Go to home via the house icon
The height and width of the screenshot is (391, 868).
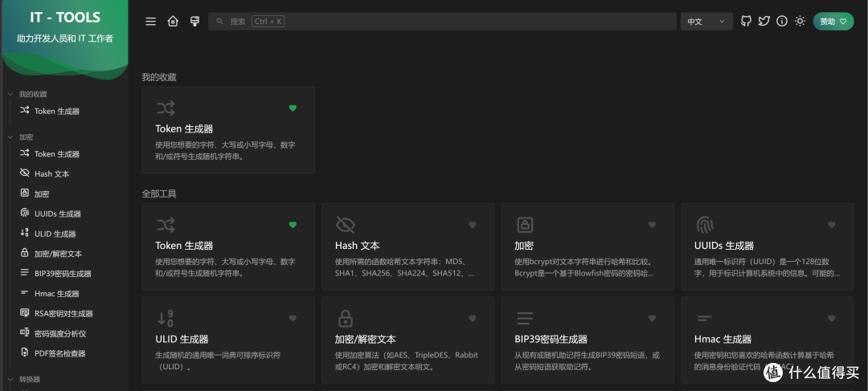pyautogui.click(x=174, y=22)
